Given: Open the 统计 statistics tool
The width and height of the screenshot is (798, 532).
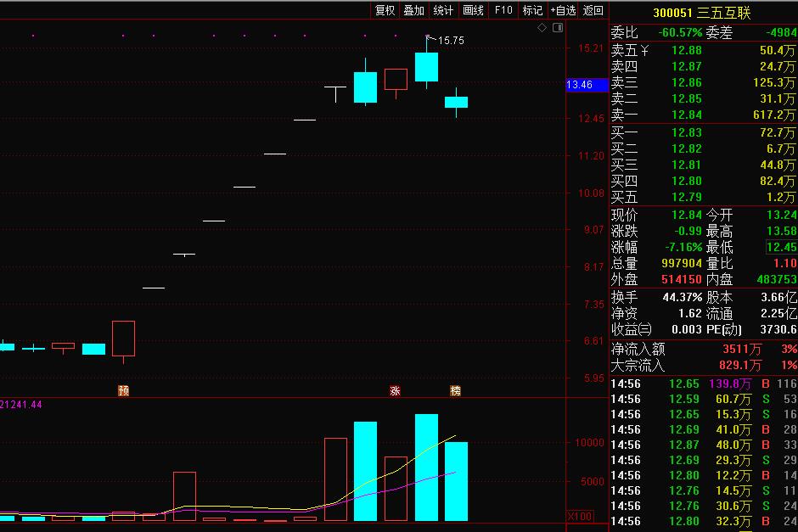Looking at the screenshot, I should click(x=443, y=10).
